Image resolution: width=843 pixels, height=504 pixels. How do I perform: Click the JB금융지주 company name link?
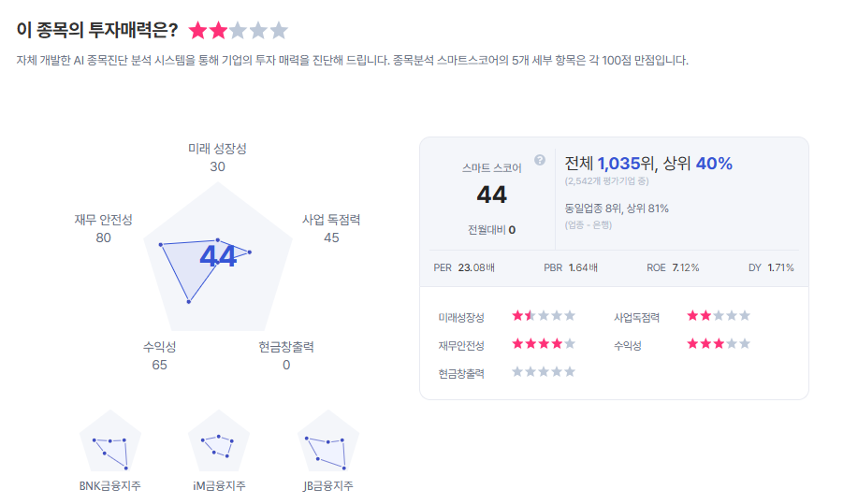click(327, 486)
